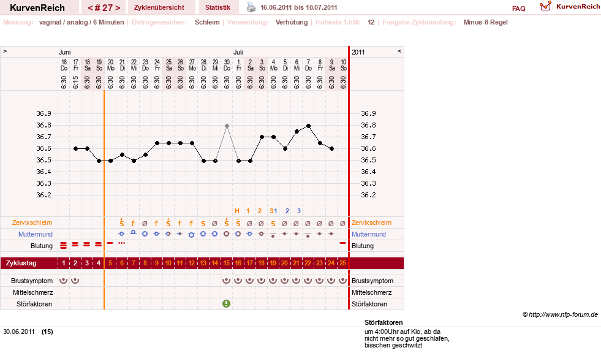The height and width of the screenshot is (364, 601).
Task: Click the orange 'H' peak marker
Action: tap(237, 211)
